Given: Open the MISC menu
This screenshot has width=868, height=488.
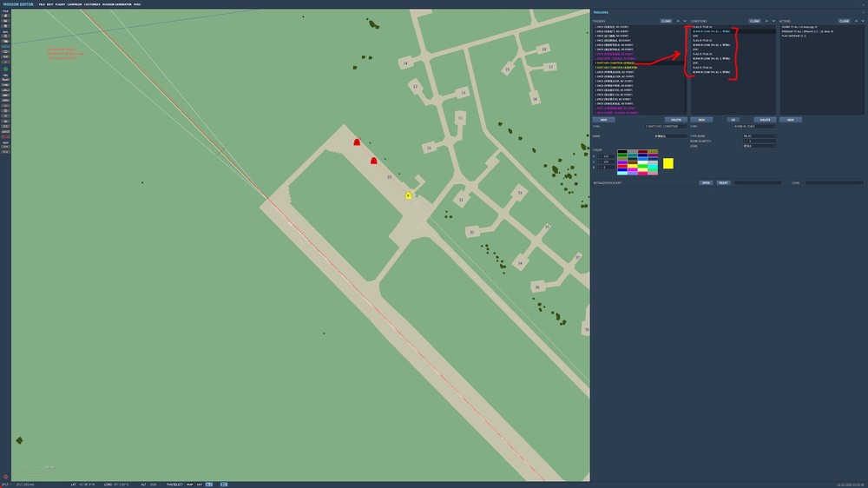Looking at the screenshot, I should pos(137,4).
